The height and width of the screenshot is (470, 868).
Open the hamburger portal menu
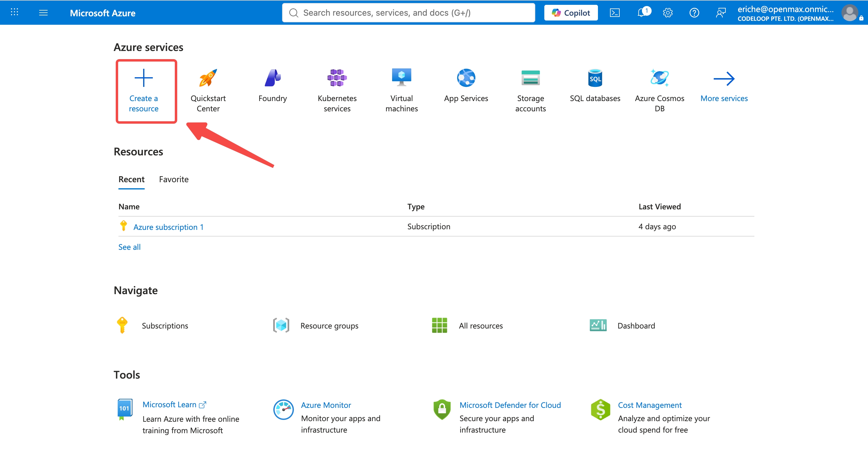[x=43, y=12]
